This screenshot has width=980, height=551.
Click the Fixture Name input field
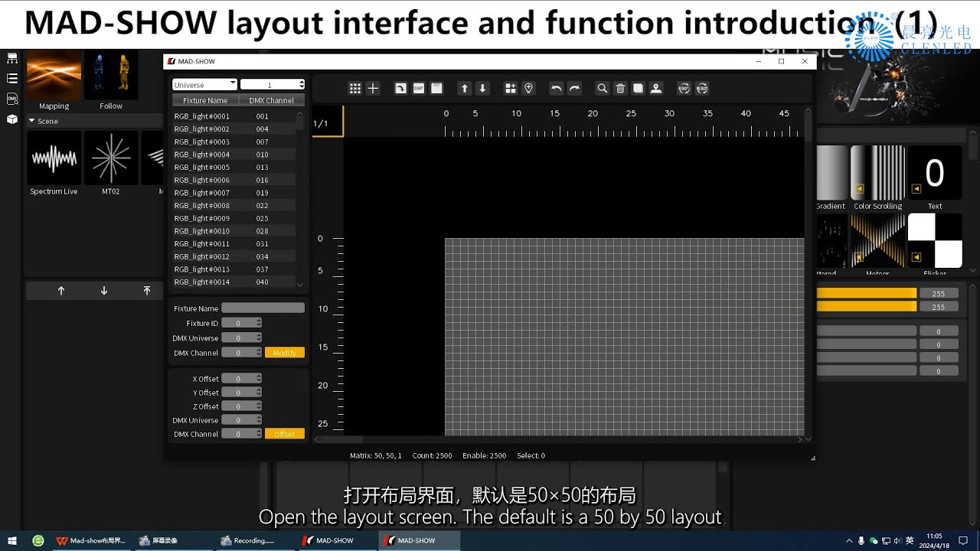click(263, 308)
